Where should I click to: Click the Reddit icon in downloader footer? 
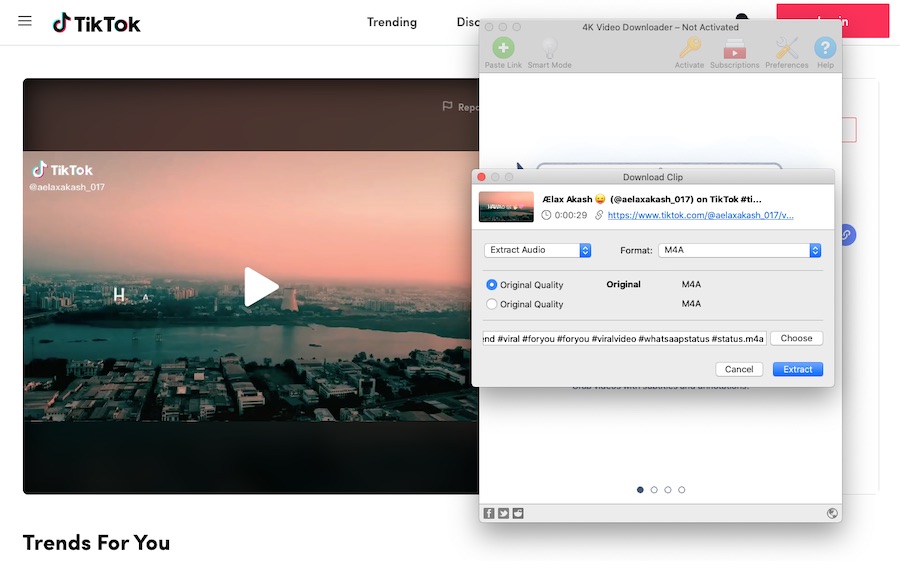point(518,513)
